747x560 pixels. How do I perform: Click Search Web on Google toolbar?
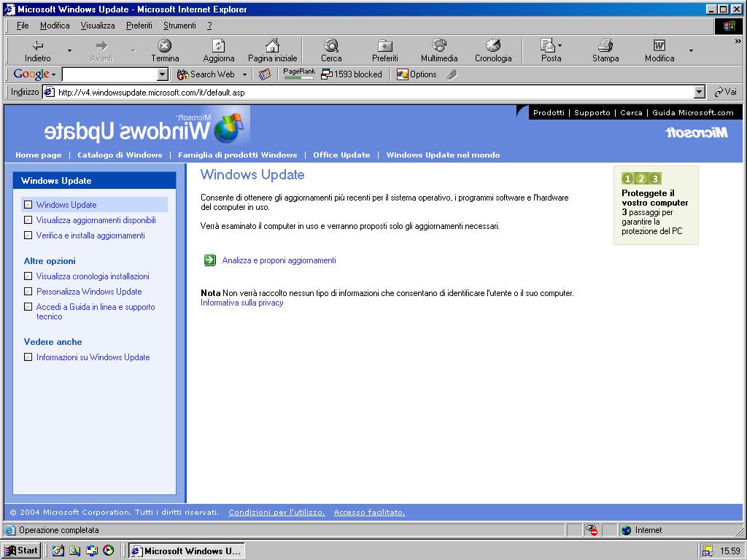(x=206, y=74)
